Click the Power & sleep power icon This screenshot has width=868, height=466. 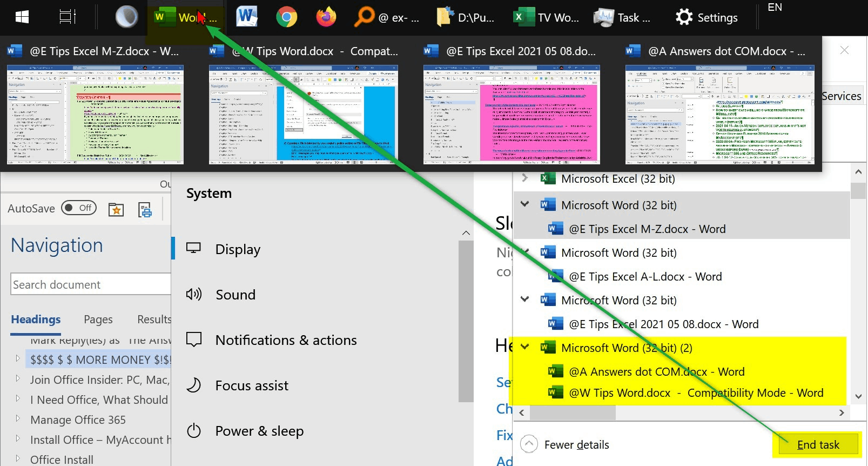193,431
